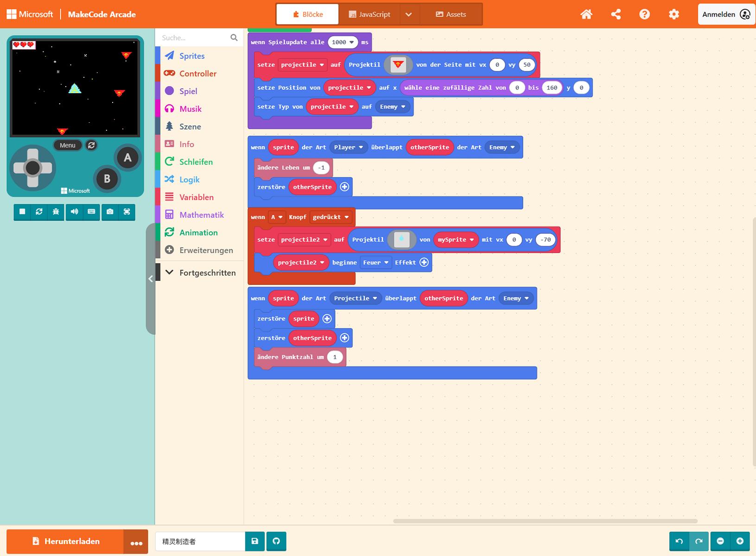Mute the simulator sound
756x556 pixels.
coord(74,212)
